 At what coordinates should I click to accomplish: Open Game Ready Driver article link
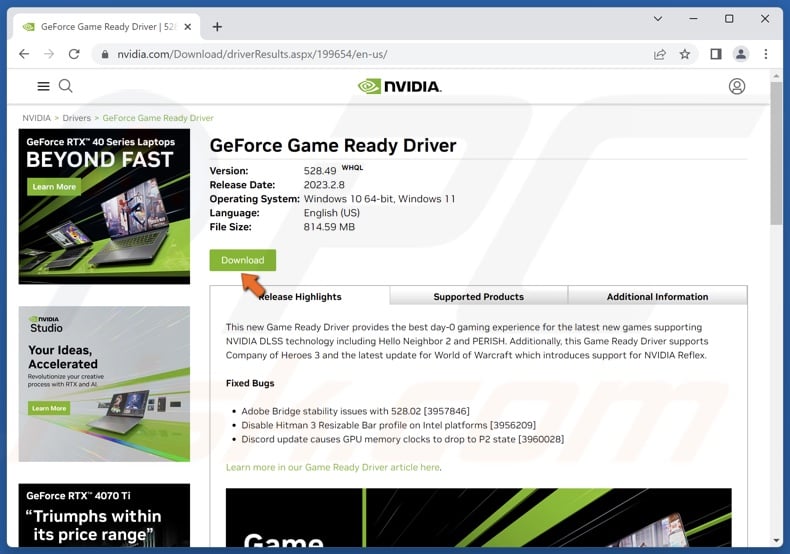click(x=333, y=467)
